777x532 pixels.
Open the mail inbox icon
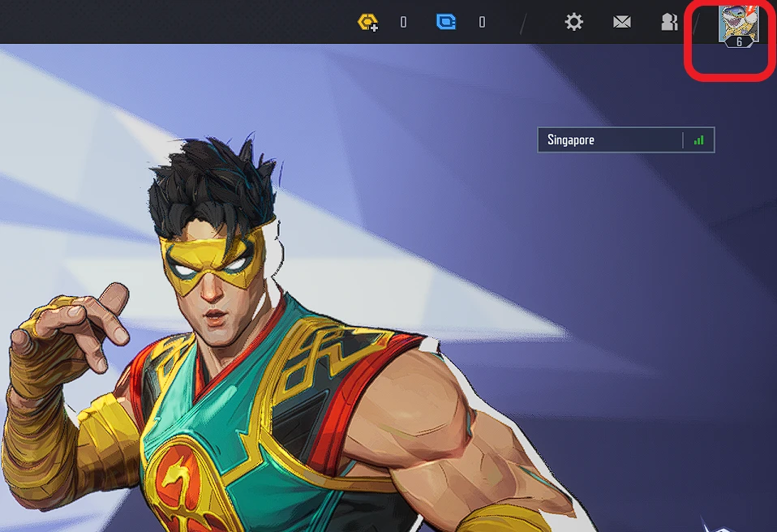pyautogui.click(x=622, y=22)
